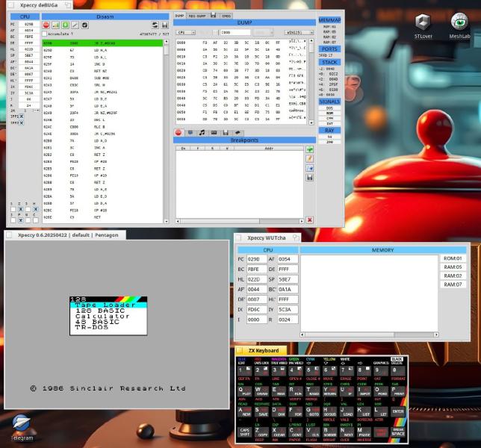Toggle the IFF1 checkbox
Viewport: 481px width, 448px height.
pyautogui.click(x=22, y=115)
